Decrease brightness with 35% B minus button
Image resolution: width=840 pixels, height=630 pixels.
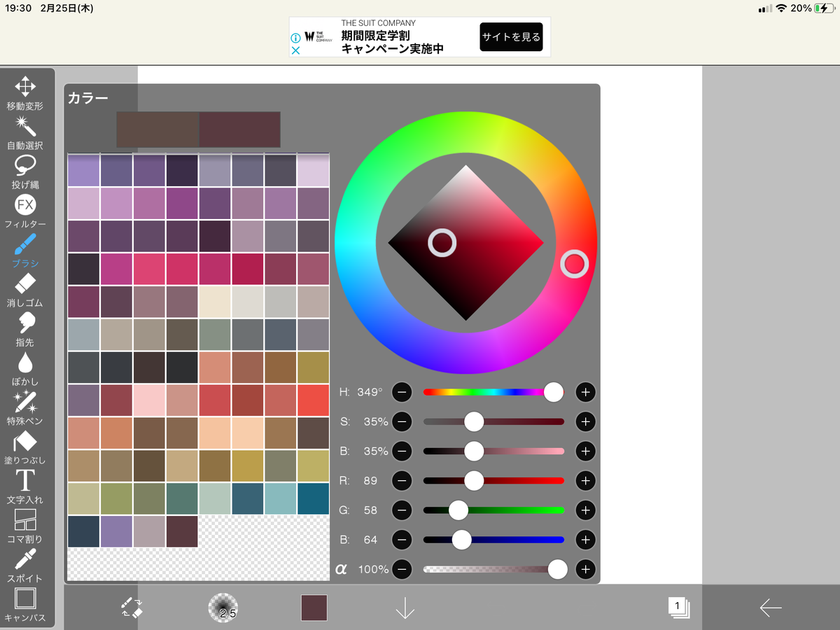402,451
